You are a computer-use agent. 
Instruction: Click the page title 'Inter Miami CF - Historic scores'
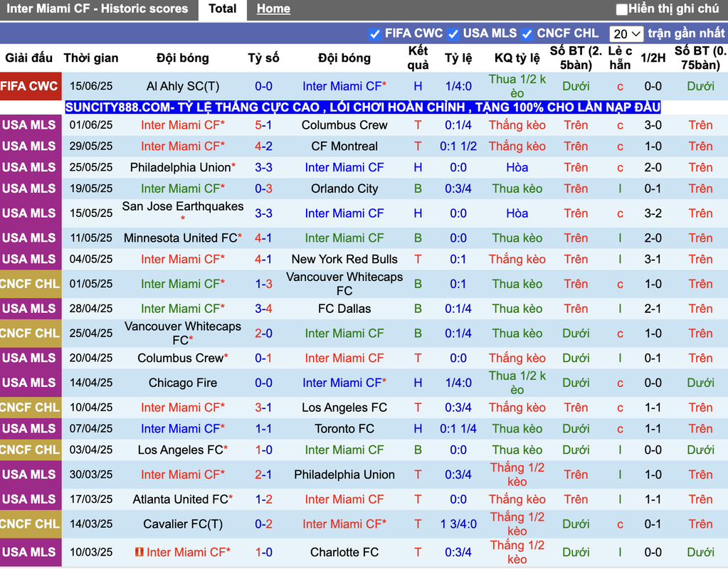coord(97,9)
